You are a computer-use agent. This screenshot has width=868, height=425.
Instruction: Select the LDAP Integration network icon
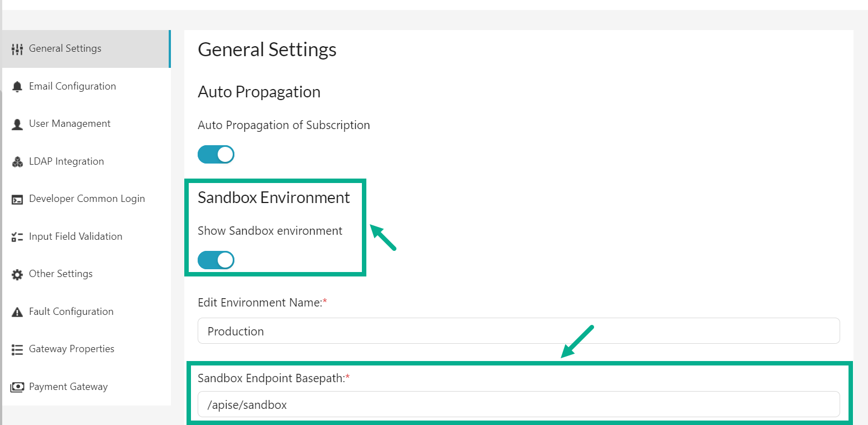coord(17,161)
